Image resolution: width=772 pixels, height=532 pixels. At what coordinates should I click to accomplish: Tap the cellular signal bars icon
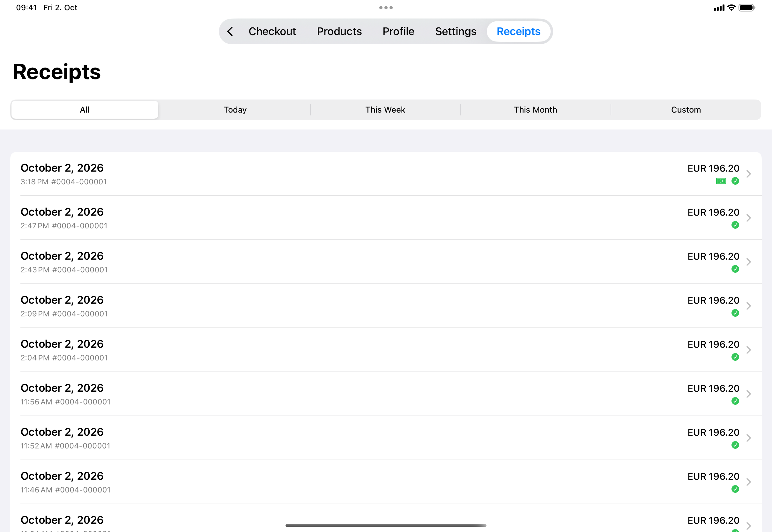tap(719, 8)
